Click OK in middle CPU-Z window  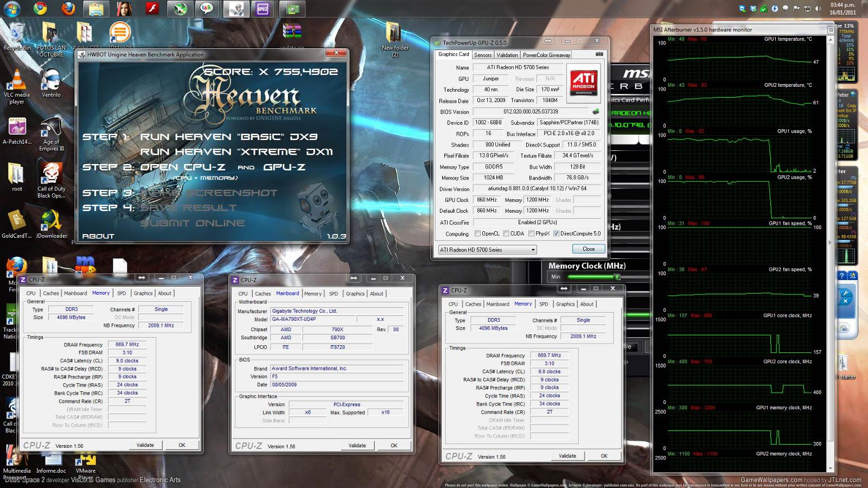coord(394,446)
